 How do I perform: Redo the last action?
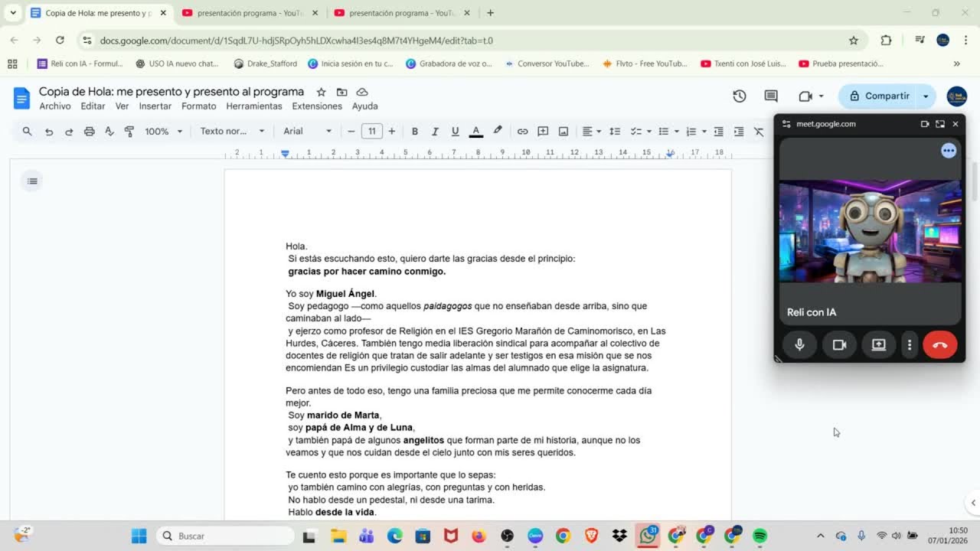point(69,132)
